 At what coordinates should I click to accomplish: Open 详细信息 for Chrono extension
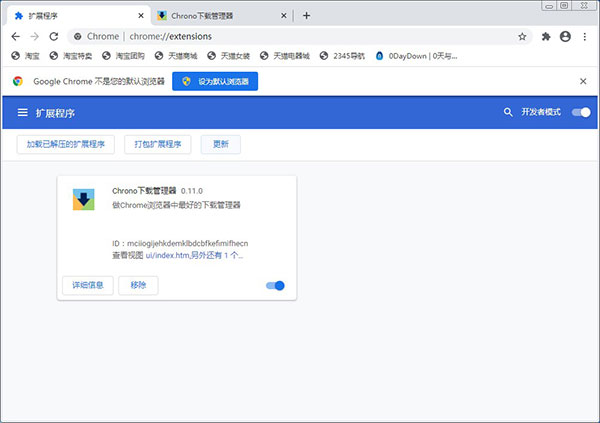(87, 286)
